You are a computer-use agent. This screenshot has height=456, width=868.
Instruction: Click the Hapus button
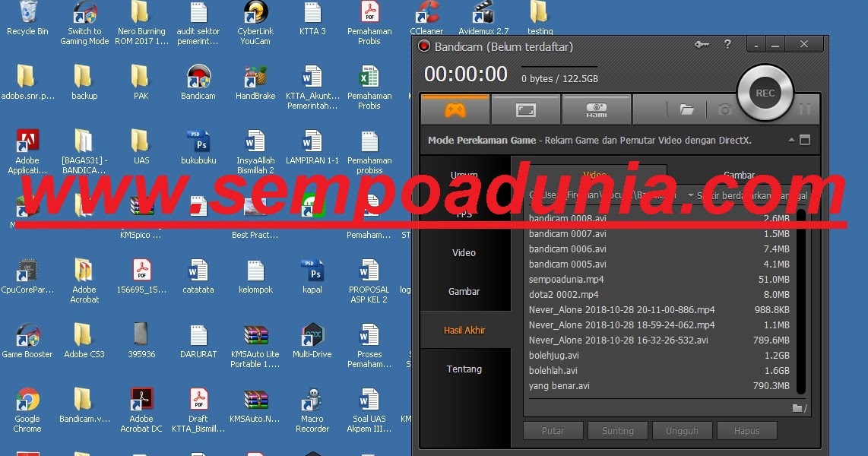pos(746,431)
